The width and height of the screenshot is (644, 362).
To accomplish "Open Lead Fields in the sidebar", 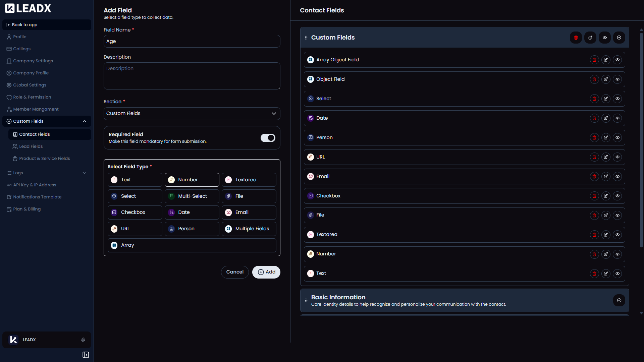I will coord(31,146).
